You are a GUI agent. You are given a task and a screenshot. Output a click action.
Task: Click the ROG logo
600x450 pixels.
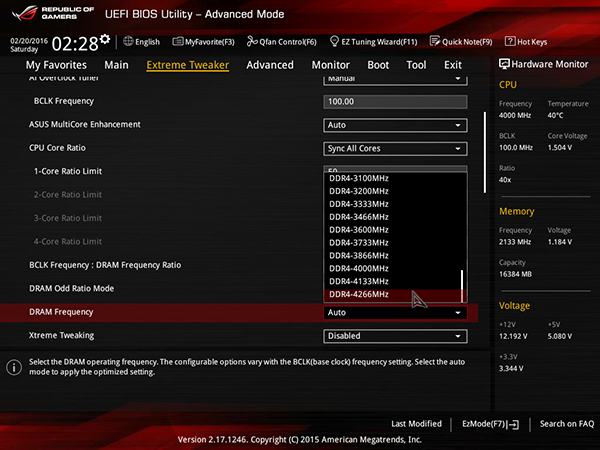pyautogui.click(x=24, y=14)
